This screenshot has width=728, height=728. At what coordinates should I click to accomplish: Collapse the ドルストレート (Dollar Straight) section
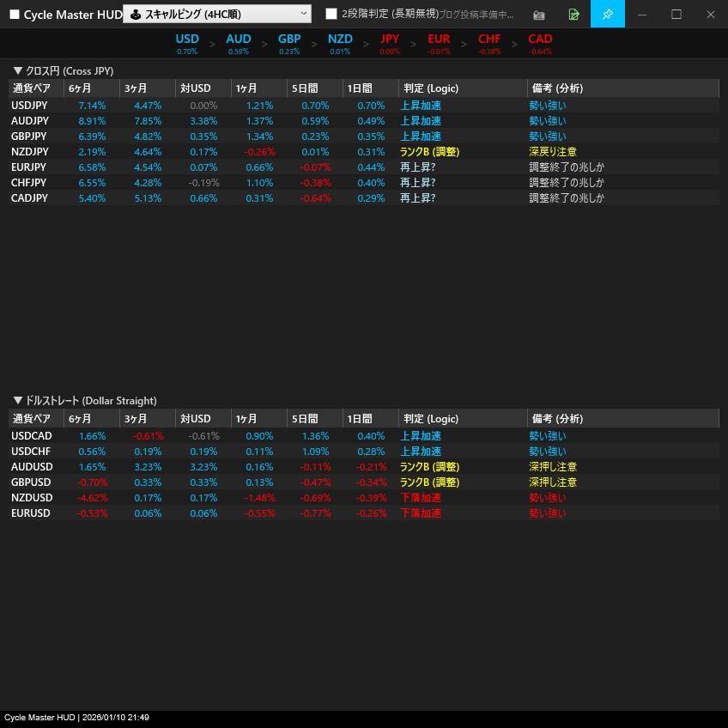[17, 401]
